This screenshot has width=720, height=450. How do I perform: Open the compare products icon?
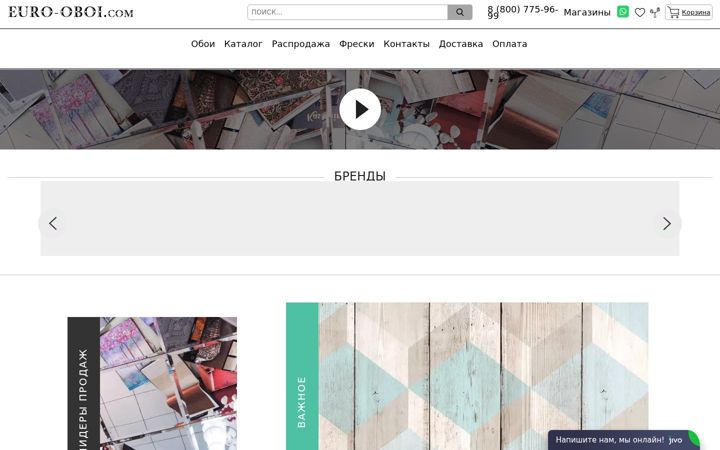[x=655, y=13]
